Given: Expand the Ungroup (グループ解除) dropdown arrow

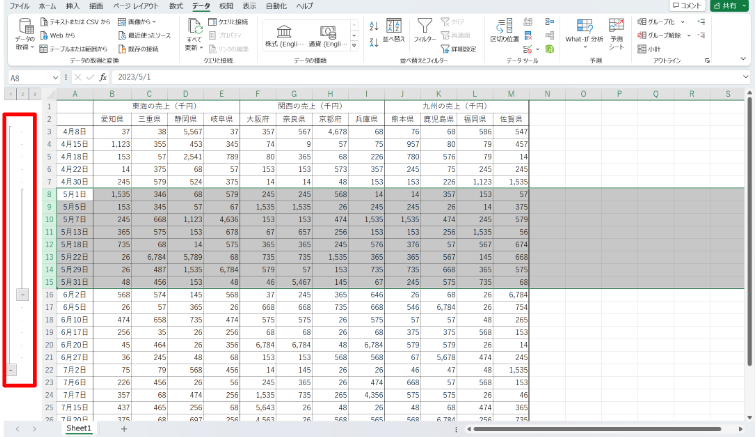Looking at the screenshot, I should tap(688, 35).
